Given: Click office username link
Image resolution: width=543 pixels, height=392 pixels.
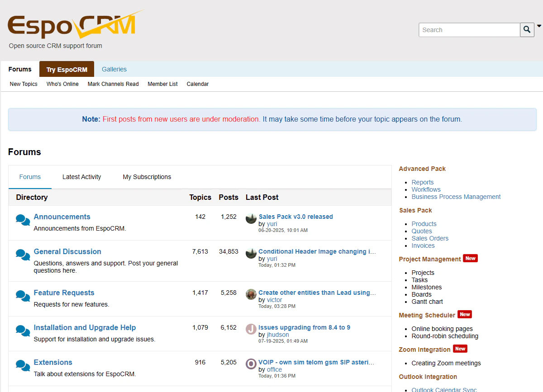Looking at the screenshot, I should [x=274, y=369].
